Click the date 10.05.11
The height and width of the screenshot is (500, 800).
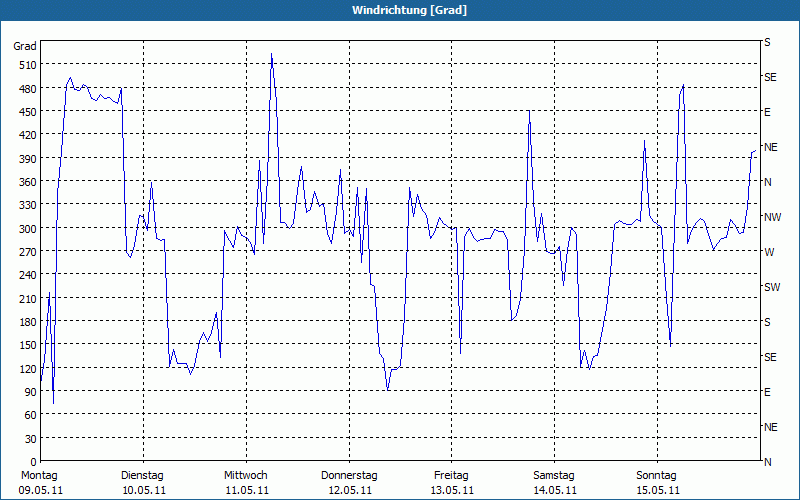144,491
